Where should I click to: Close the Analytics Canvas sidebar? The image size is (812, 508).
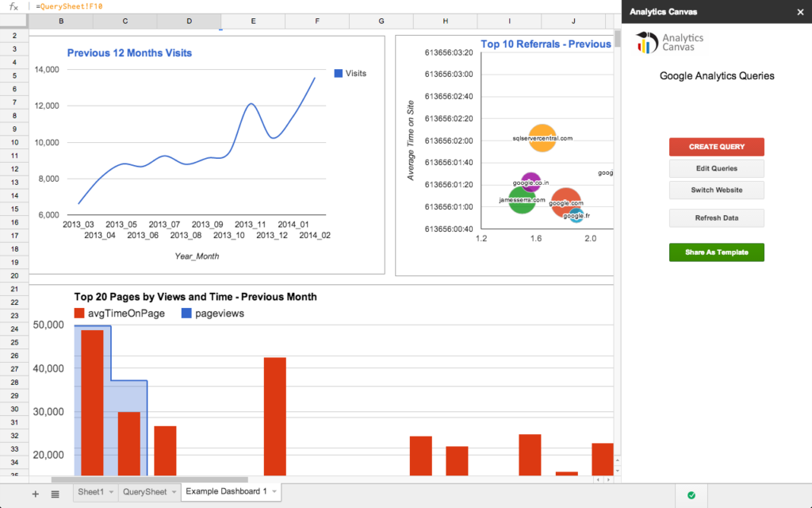click(799, 12)
